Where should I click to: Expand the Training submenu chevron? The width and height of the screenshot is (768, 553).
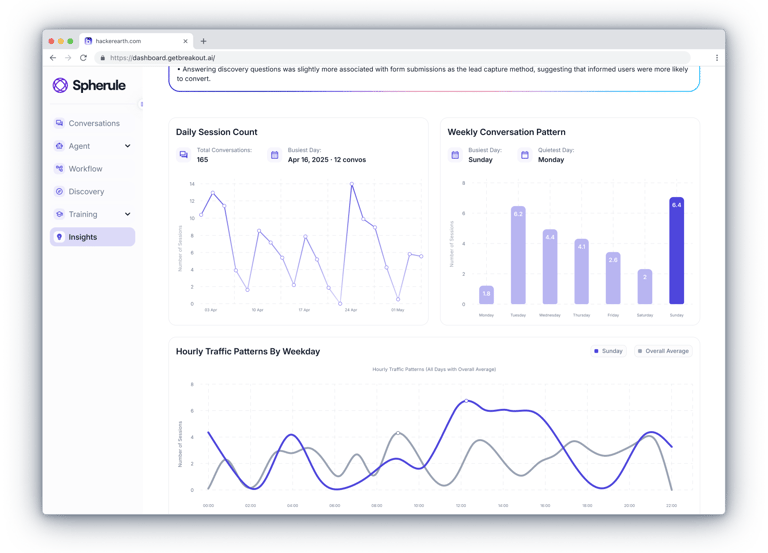click(127, 214)
